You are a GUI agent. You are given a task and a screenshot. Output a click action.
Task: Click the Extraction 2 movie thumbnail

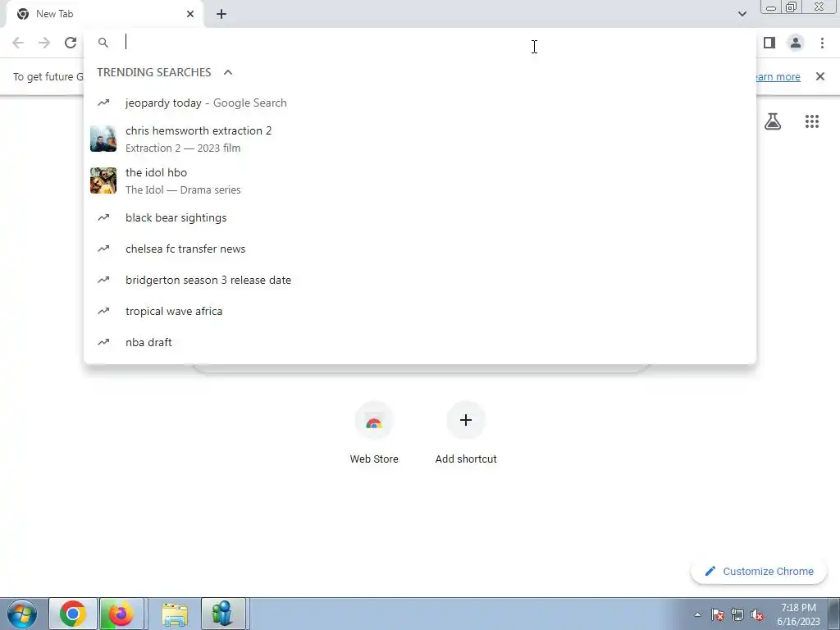(103, 139)
